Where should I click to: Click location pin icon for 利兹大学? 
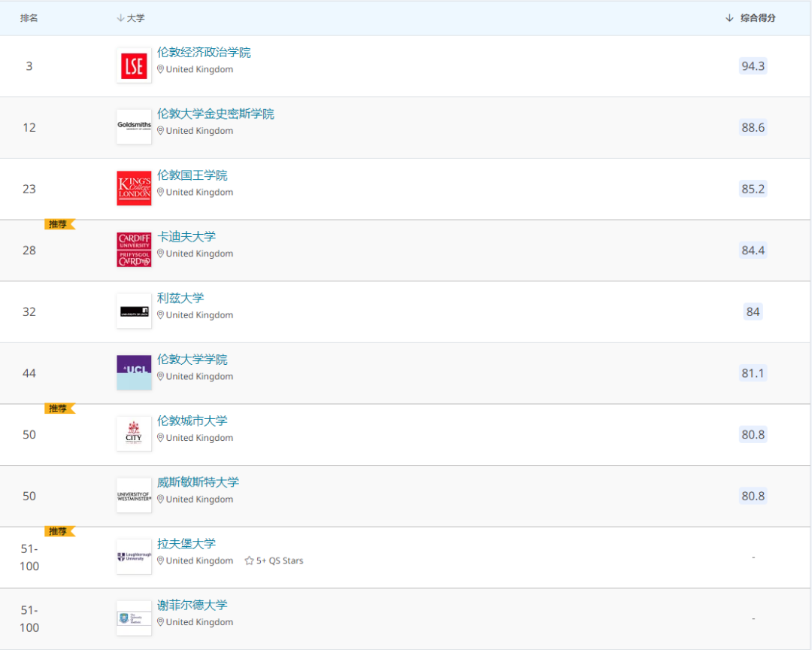click(x=161, y=314)
